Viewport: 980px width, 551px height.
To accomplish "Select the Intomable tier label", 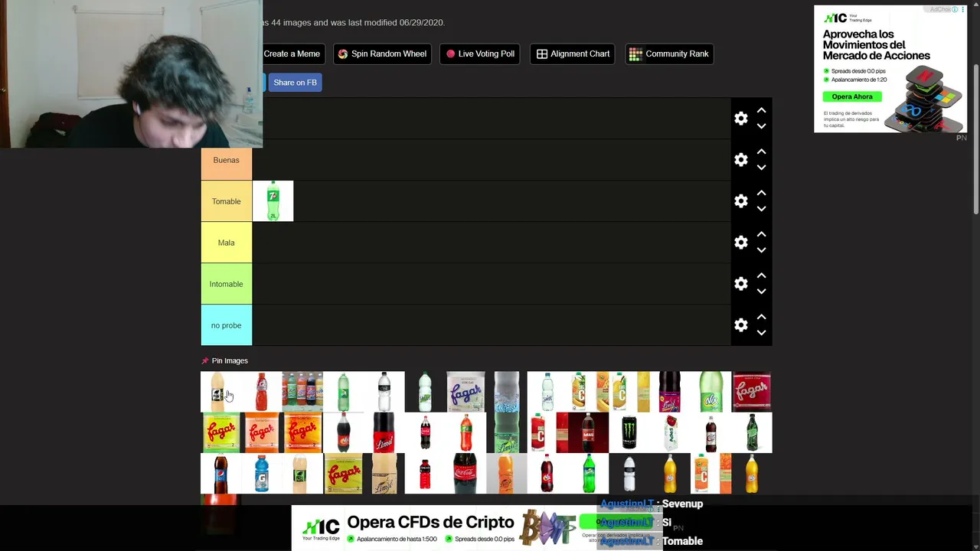I will tap(226, 284).
